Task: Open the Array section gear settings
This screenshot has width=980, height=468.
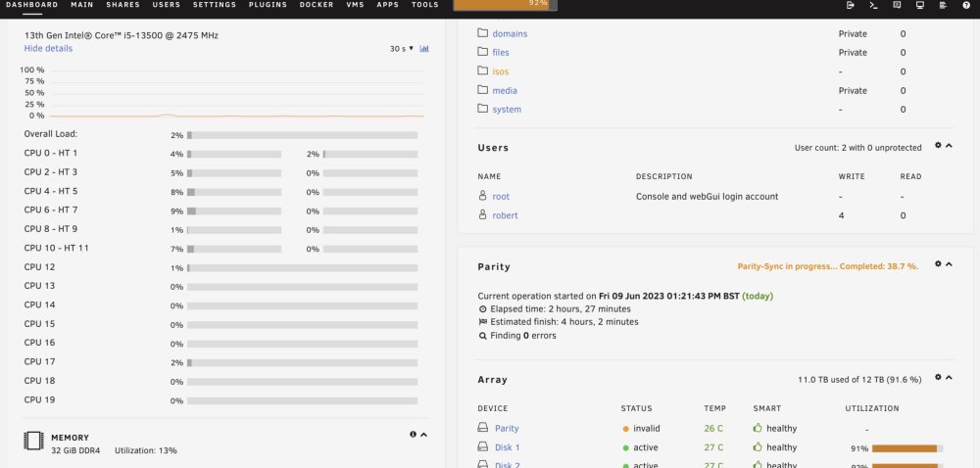Action: [x=938, y=377]
